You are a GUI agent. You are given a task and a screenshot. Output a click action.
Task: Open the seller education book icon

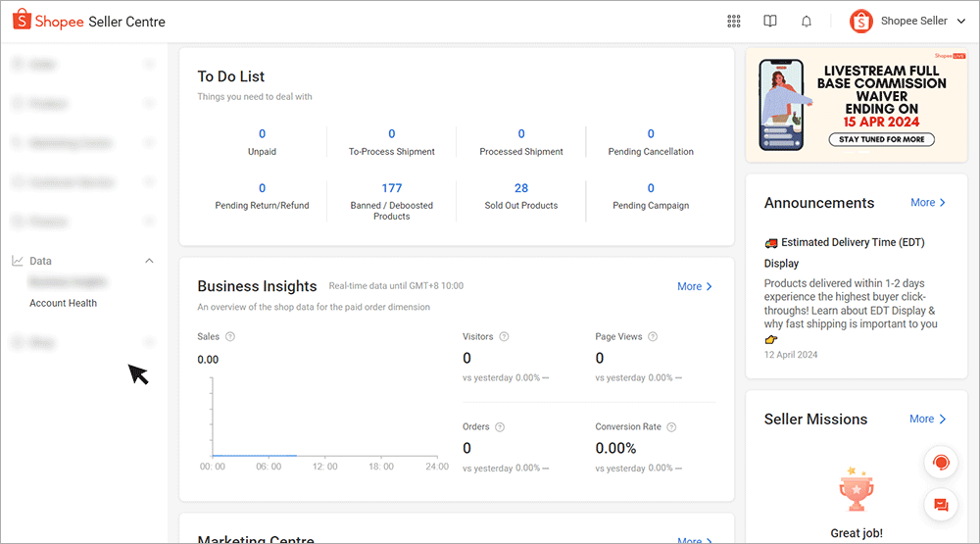770,22
